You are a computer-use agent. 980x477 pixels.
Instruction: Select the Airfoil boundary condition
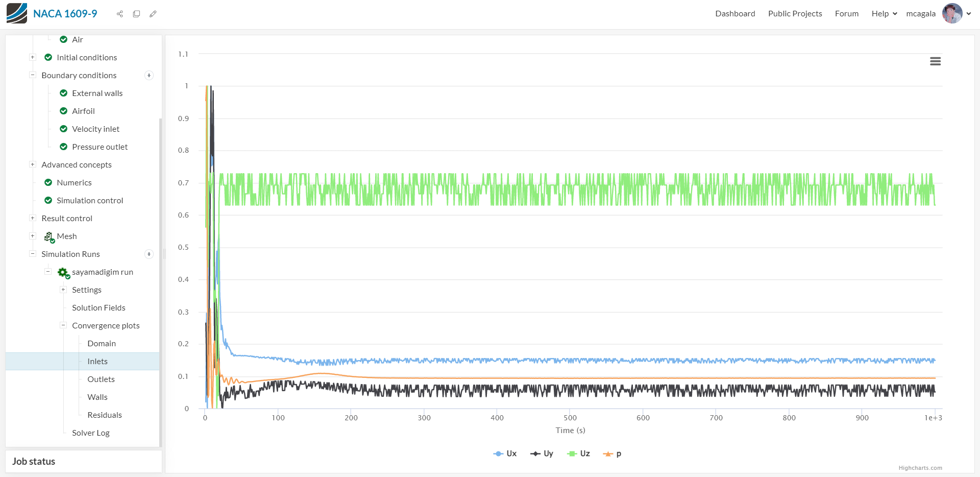point(83,111)
